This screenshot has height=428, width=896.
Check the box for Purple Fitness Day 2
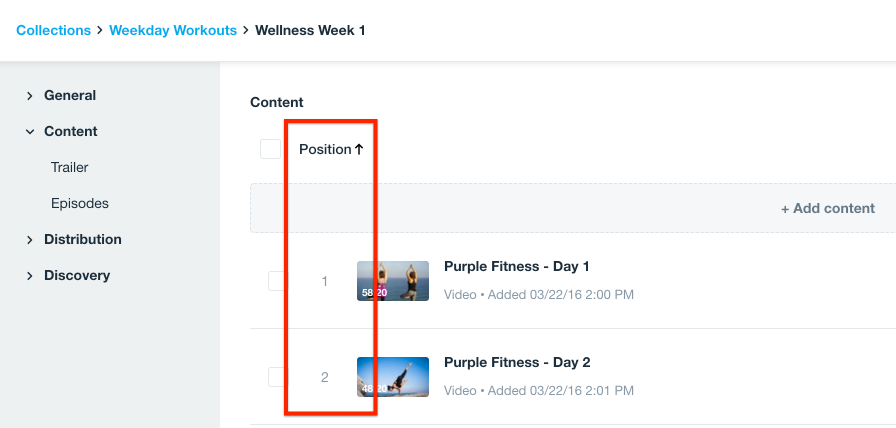pyautogui.click(x=277, y=377)
